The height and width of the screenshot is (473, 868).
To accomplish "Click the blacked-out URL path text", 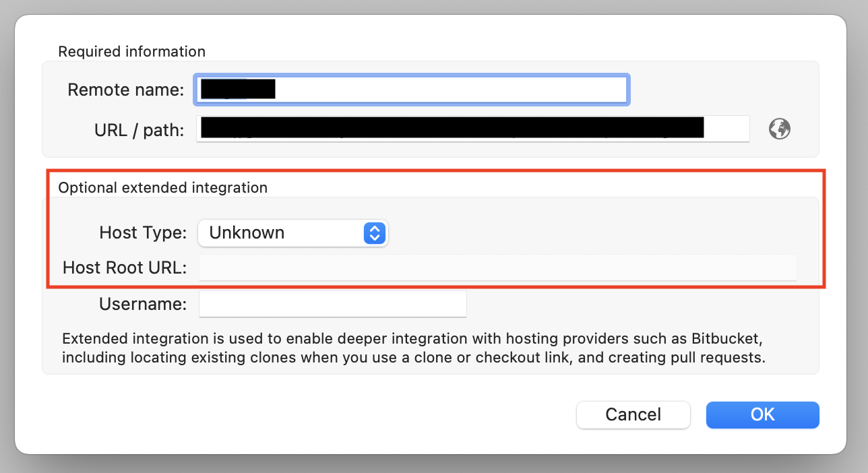I will coord(452,127).
